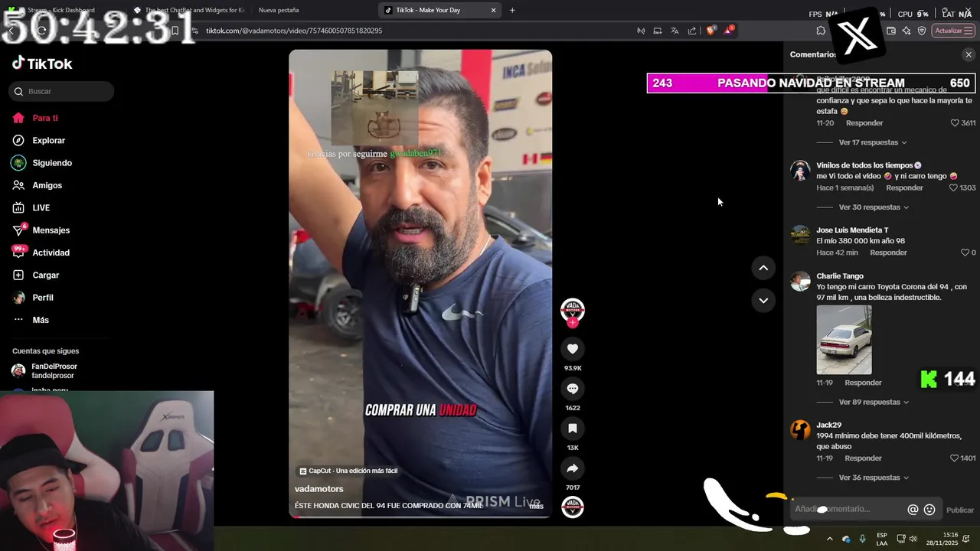Switch to Kick Dashboard browser tab
Screen dimensions: 980x551
pyautogui.click(x=60, y=10)
